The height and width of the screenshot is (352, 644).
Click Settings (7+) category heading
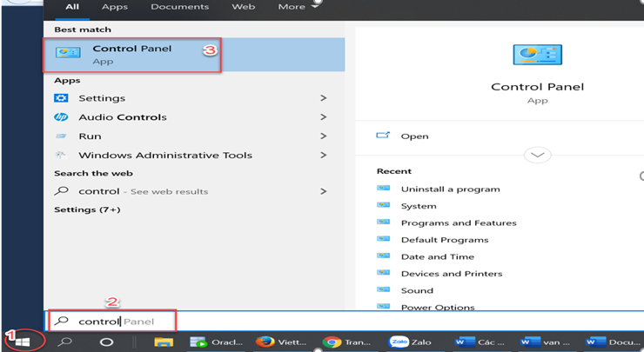pyautogui.click(x=87, y=209)
